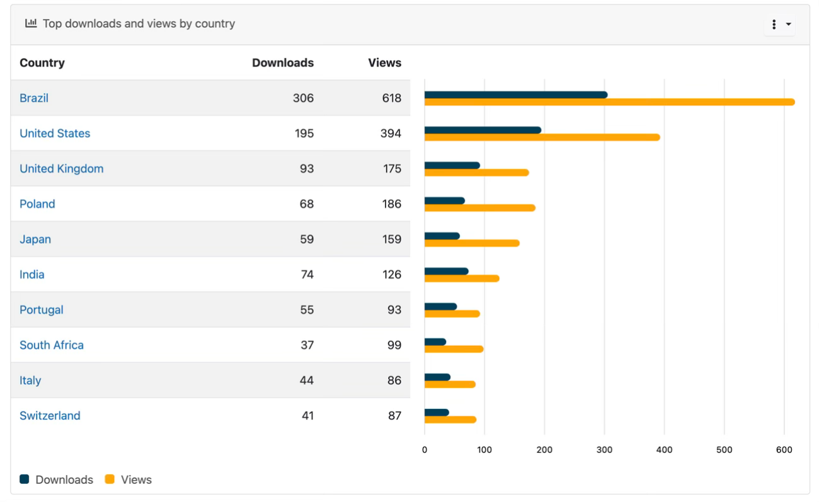Open the United States country link

[x=55, y=134]
